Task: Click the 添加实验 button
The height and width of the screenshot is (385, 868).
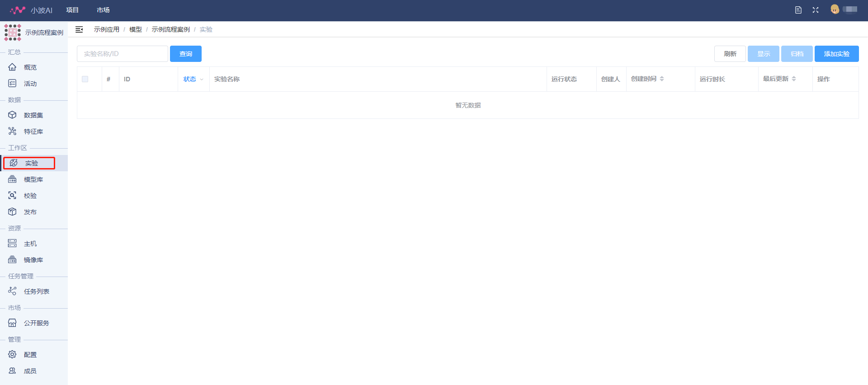Action: [837, 54]
